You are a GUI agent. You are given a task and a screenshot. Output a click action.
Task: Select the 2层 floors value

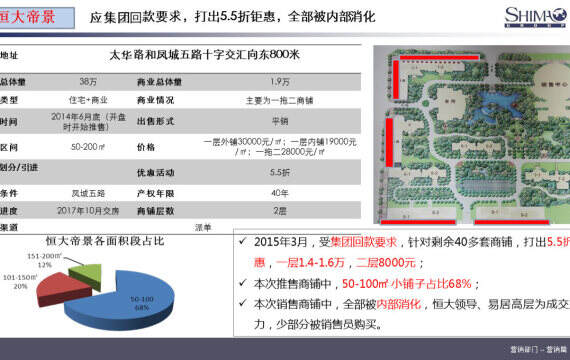280,211
